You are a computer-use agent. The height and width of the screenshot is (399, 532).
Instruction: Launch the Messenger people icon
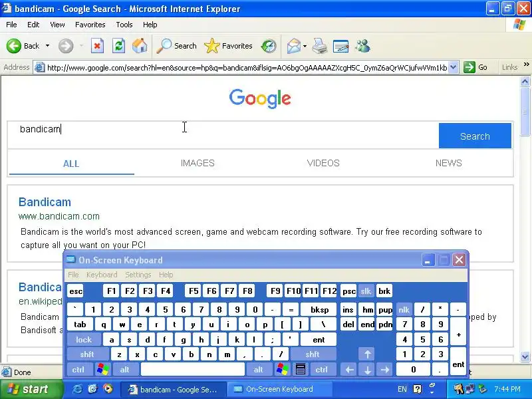[x=362, y=46]
